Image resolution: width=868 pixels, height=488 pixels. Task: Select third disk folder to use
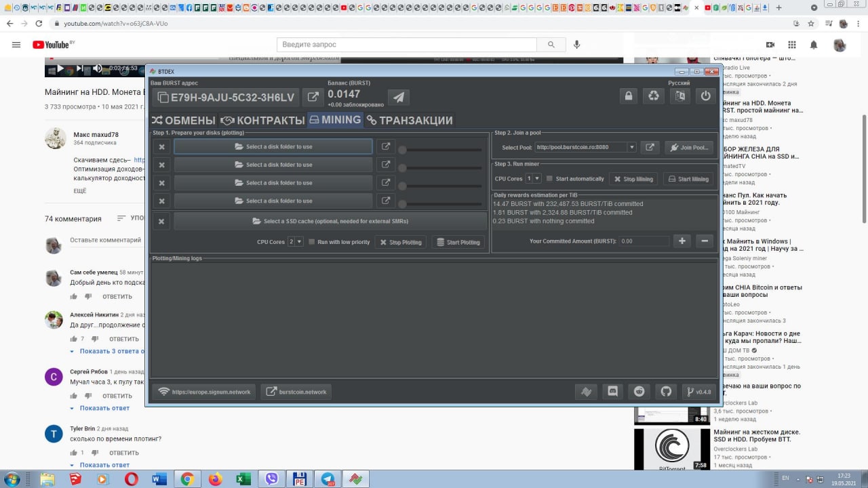[273, 183]
